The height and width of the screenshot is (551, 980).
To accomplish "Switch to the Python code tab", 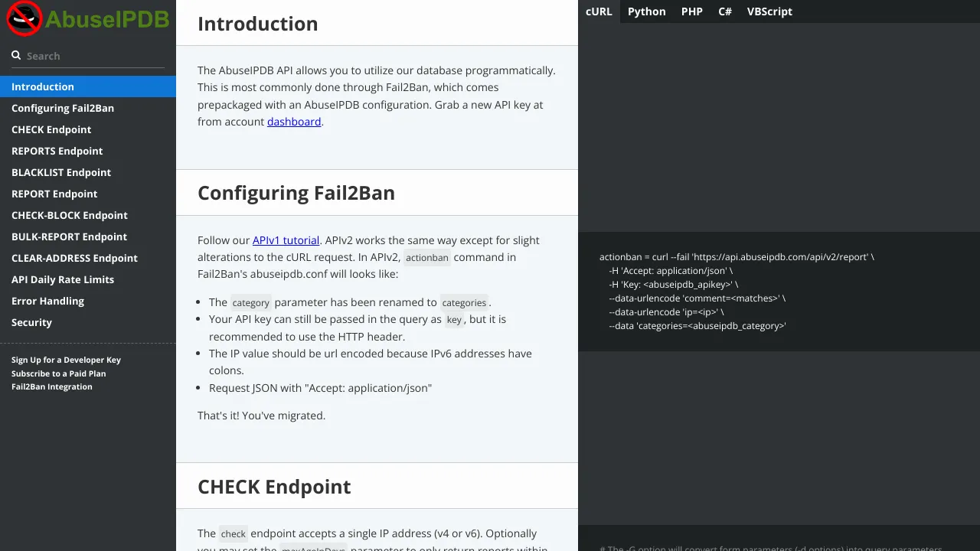I will pos(647,11).
